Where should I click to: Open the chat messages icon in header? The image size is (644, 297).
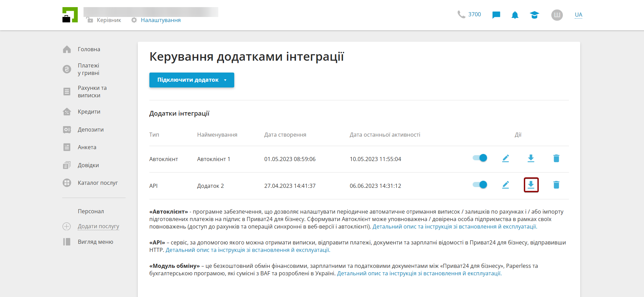click(x=496, y=15)
